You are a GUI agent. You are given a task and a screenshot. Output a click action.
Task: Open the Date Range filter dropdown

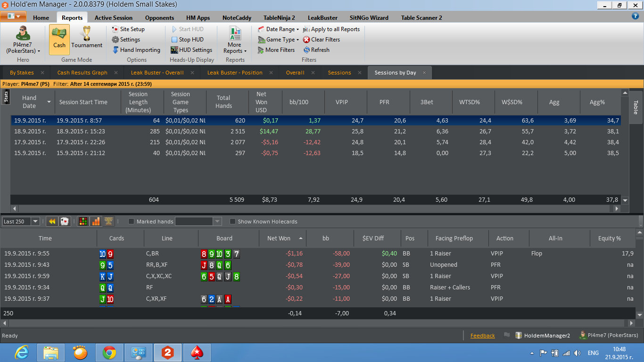coord(279,29)
